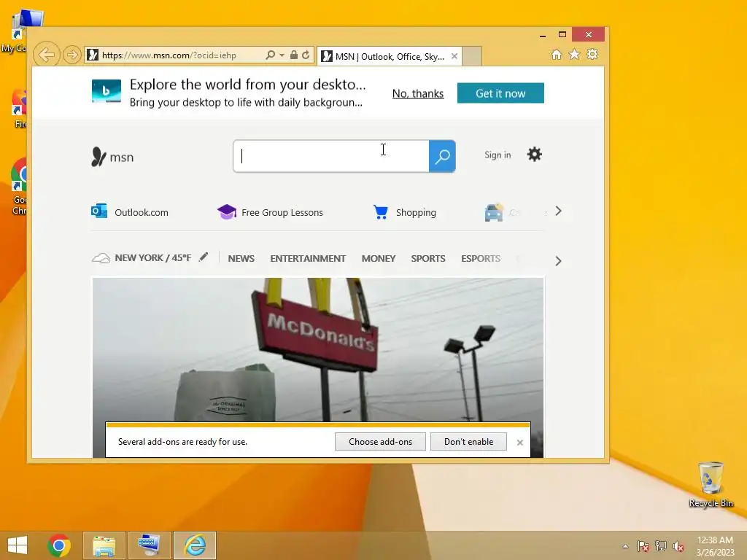Click the taskbar clock 12:38 AM
This screenshot has width=747, height=560.
coord(715,540)
